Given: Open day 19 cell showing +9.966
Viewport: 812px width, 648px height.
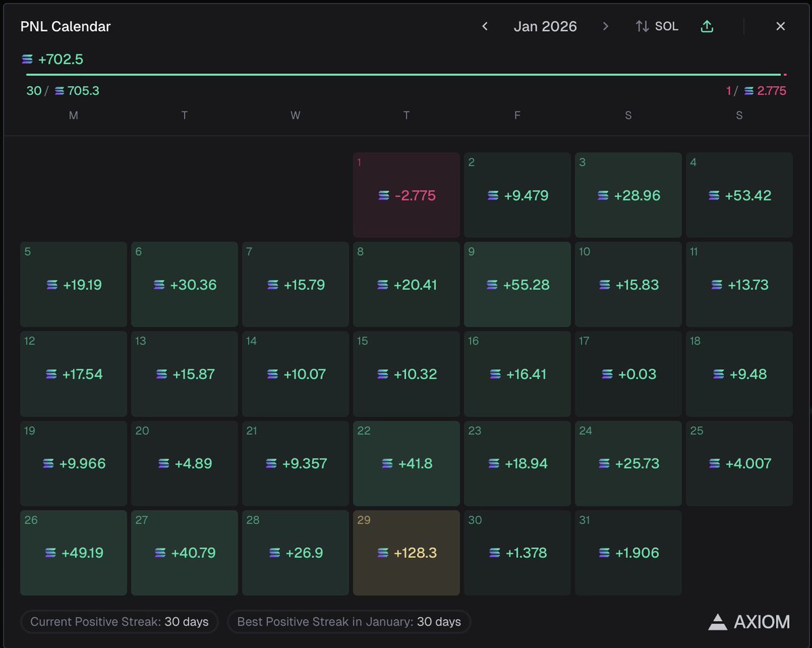Looking at the screenshot, I should [x=74, y=463].
